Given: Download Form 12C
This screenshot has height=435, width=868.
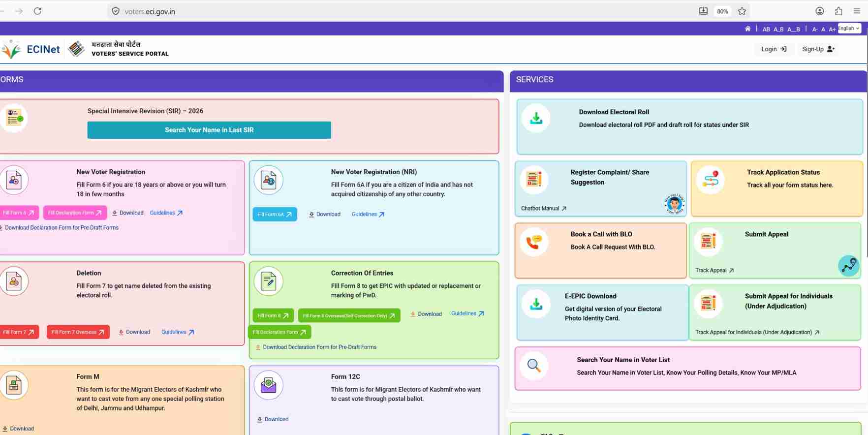Looking at the screenshot, I should click(273, 419).
